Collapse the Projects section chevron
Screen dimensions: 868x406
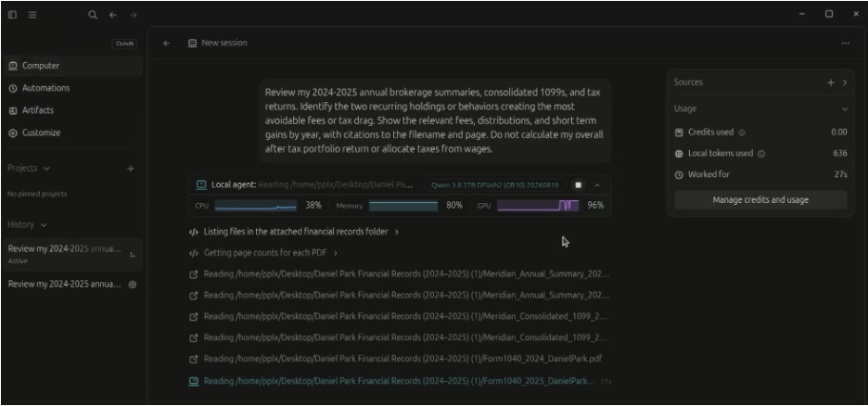[x=46, y=168]
